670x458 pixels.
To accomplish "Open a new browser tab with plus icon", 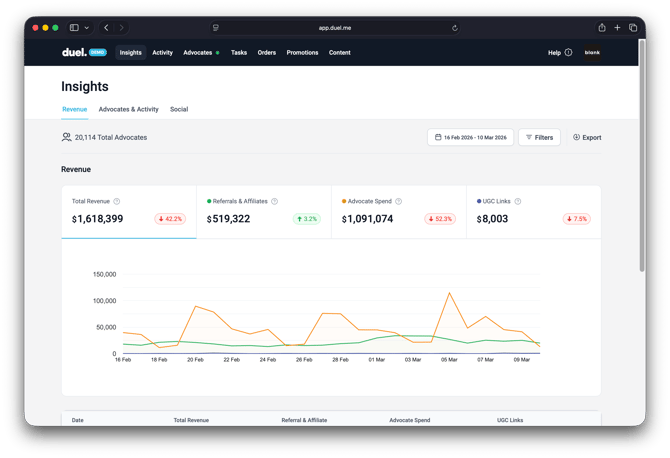I will pos(617,28).
